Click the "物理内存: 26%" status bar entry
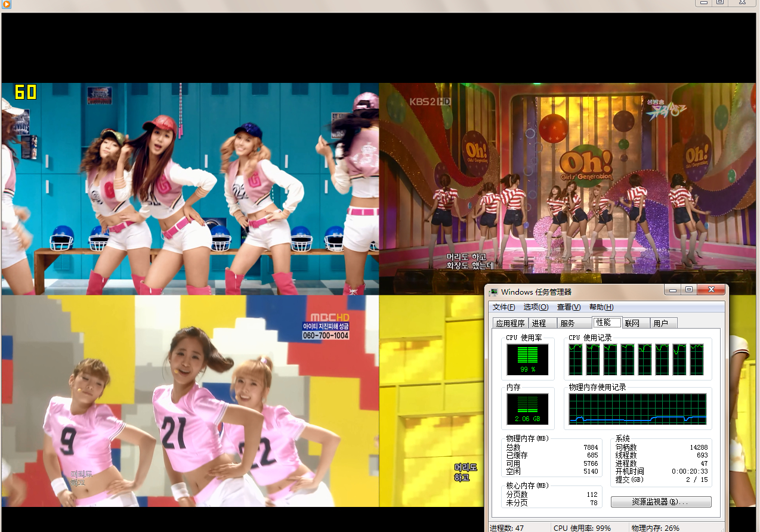This screenshot has width=760, height=532. tap(656, 528)
